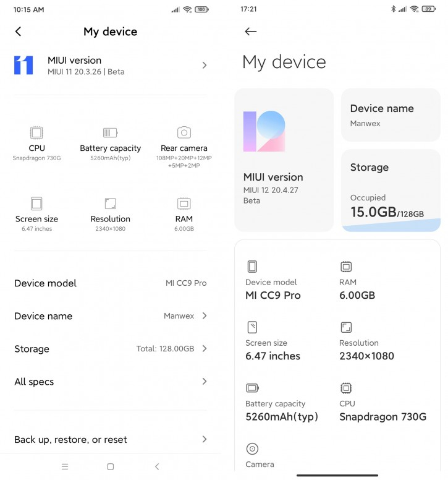Expand MIUI version details chevron
The image size is (448, 480).
pyautogui.click(x=204, y=65)
